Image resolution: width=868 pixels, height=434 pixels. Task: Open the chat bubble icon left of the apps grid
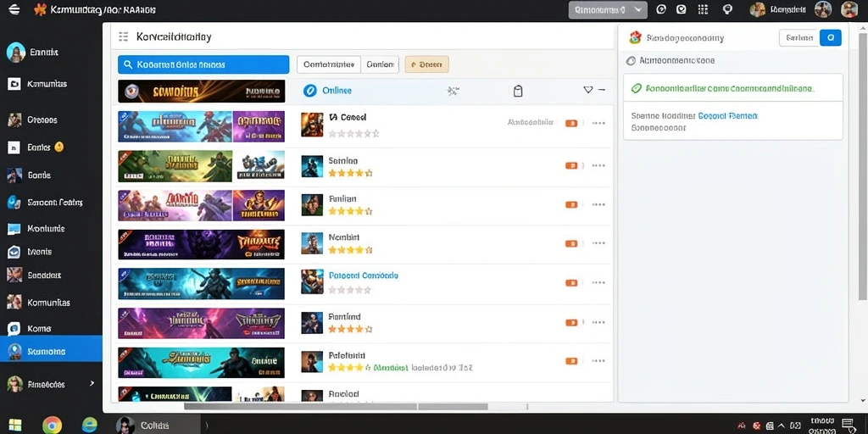682,9
